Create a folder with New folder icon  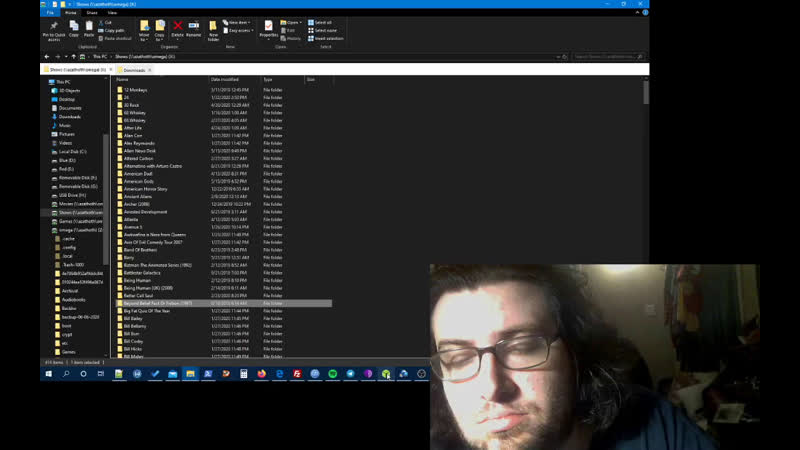[x=213, y=28]
